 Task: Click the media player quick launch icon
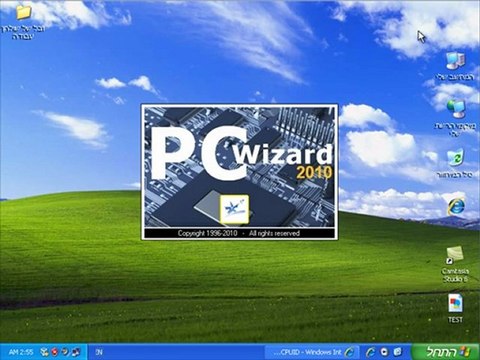(x=384, y=352)
